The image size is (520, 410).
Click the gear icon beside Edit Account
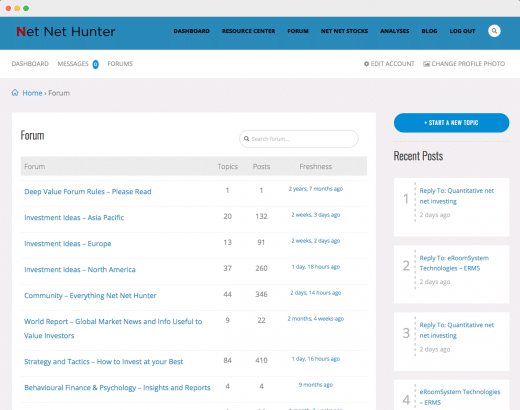click(366, 64)
